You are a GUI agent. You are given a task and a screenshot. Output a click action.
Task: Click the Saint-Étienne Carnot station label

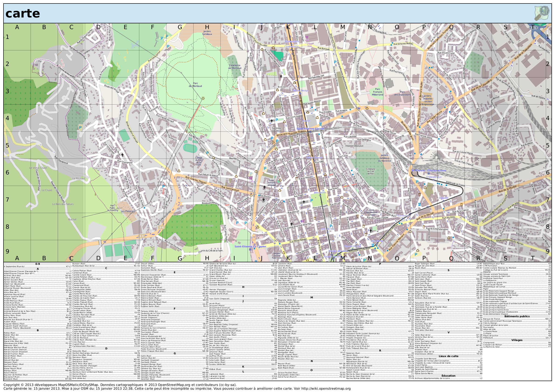coord(310,129)
